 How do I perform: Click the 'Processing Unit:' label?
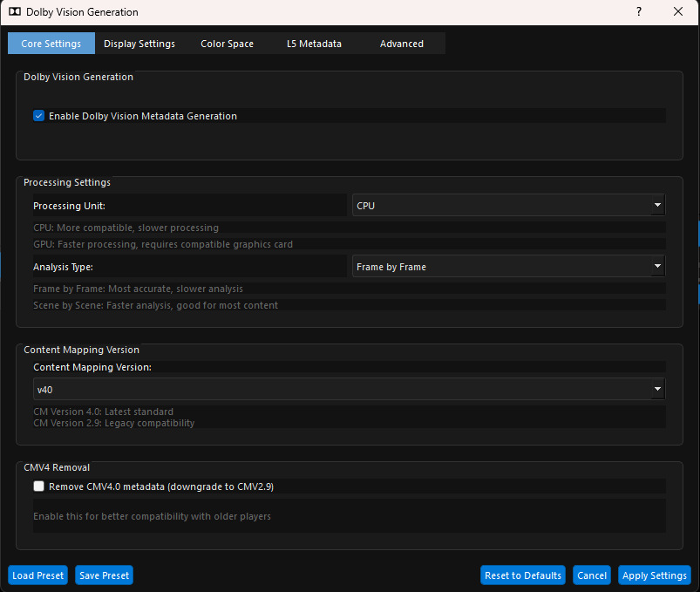click(x=69, y=206)
